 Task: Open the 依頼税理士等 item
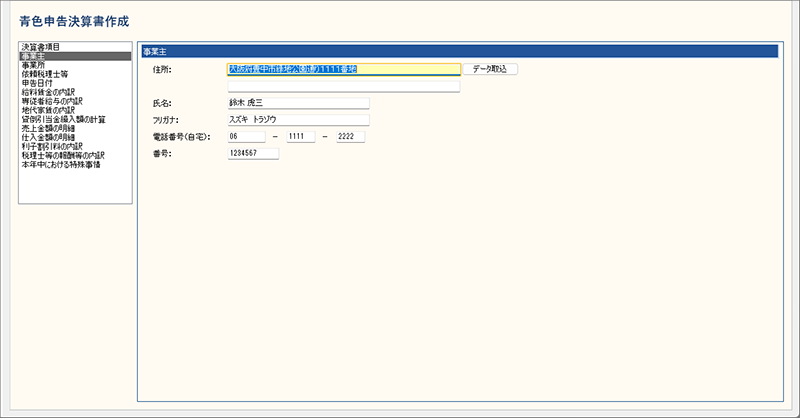pos(44,74)
